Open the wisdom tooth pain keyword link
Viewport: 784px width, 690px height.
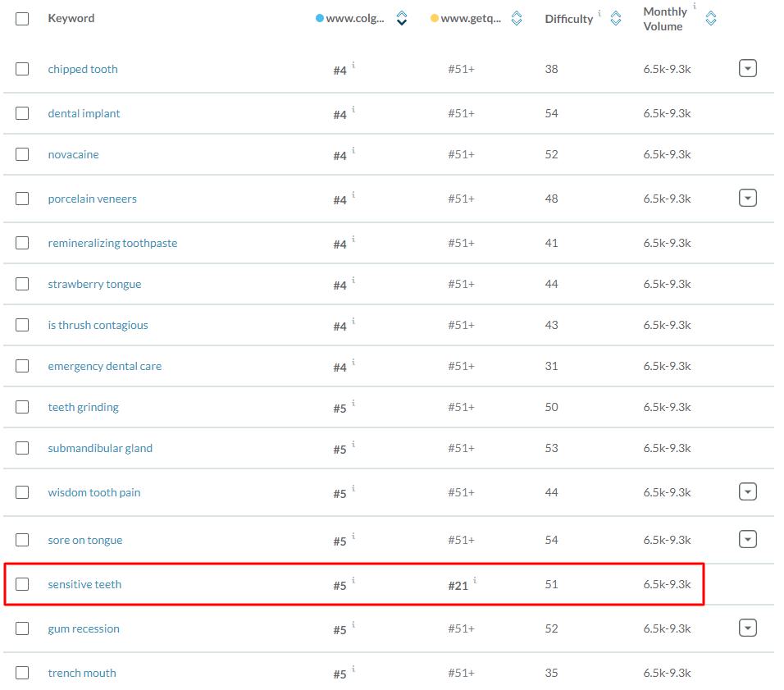point(94,492)
